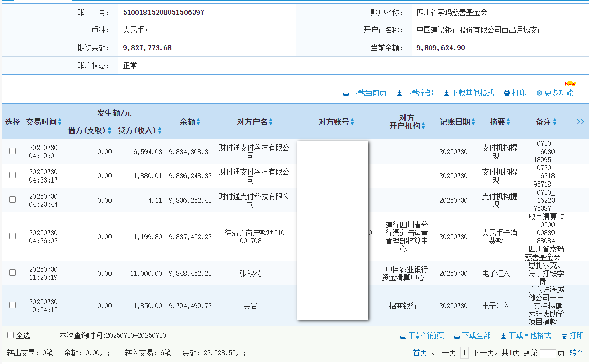
Task: Click account number 51001815208051506397
Action: coord(163,12)
